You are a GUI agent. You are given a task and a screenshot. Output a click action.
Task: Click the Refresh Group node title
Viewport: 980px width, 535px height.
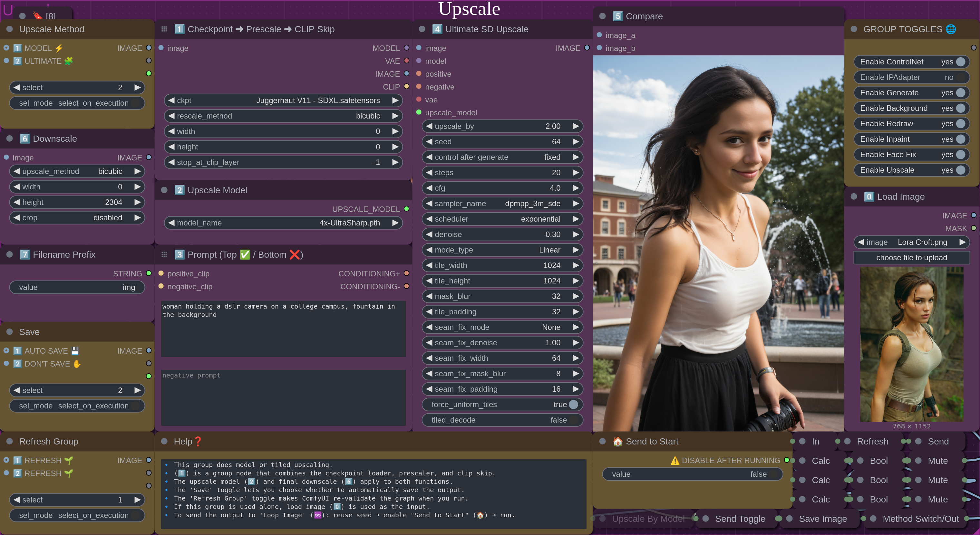coord(48,441)
